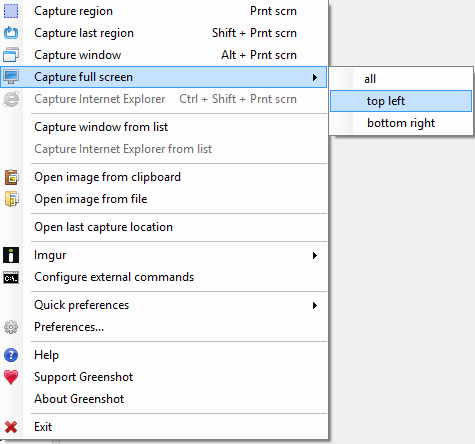
Task: Open Quick preferences entry
Action: tap(163, 305)
